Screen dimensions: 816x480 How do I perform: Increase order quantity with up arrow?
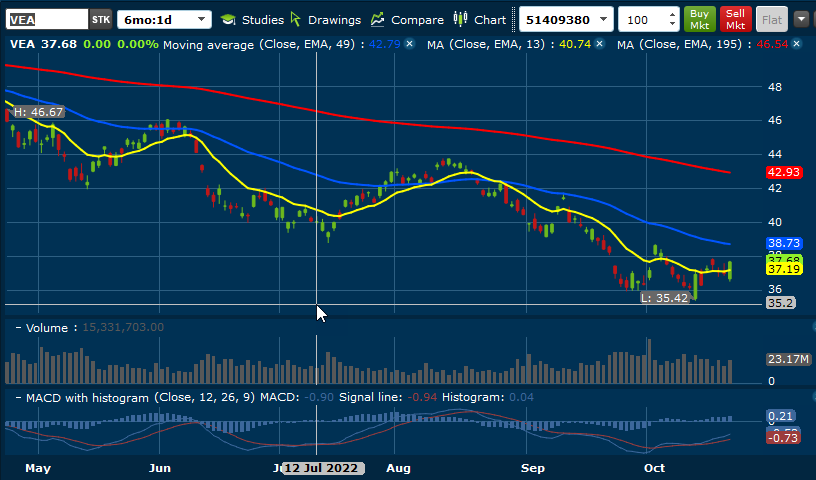[x=672, y=15]
